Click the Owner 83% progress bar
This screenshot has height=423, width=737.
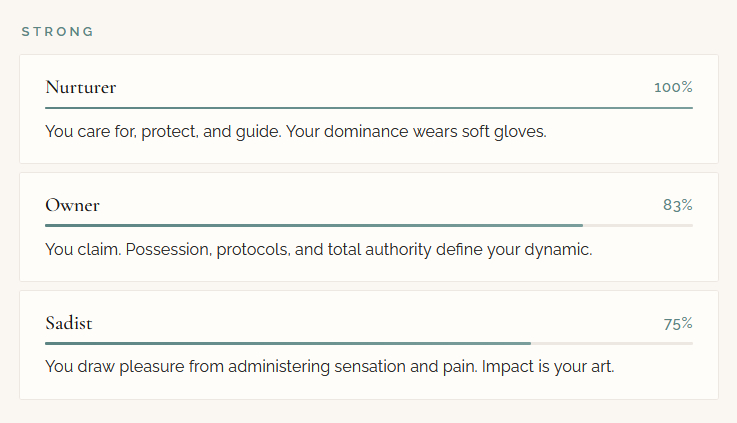pyautogui.click(x=313, y=225)
